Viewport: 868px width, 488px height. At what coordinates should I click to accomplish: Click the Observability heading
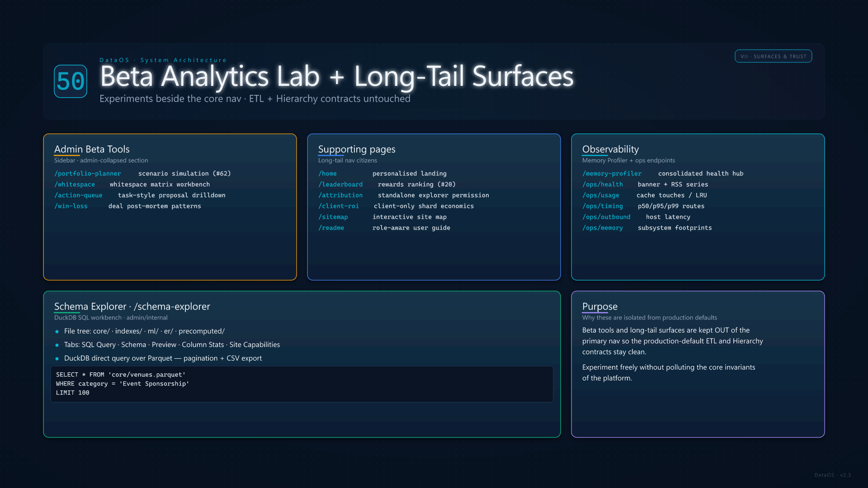610,149
